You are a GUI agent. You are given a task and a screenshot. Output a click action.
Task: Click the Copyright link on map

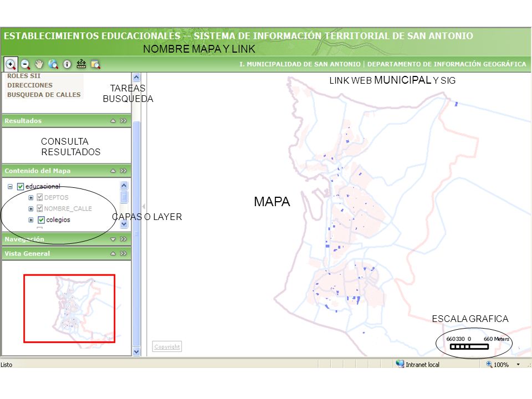point(167,346)
